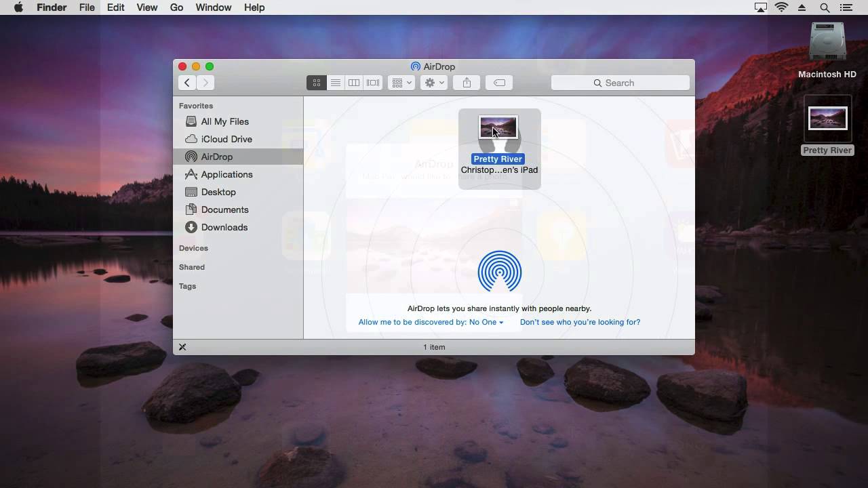The height and width of the screenshot is (488, 868).
Task: Open Spotlight search magnifier
Action: coord(825,7)
